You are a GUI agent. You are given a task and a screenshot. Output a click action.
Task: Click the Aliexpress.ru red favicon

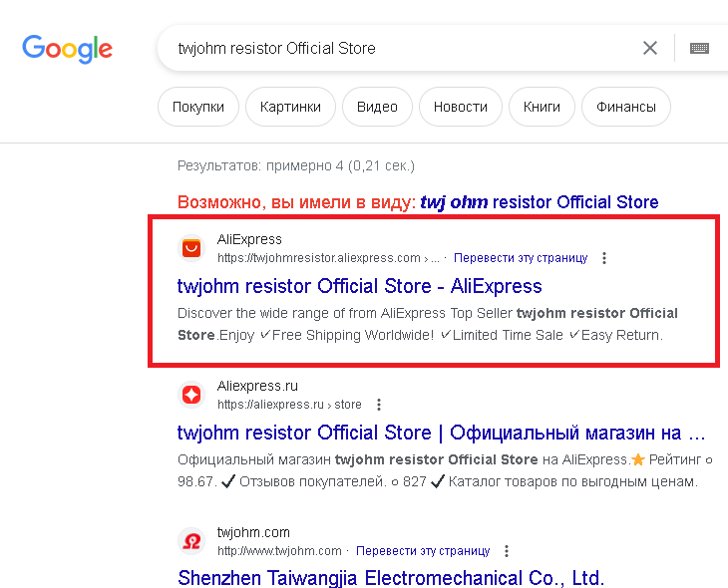pos(191,395)
